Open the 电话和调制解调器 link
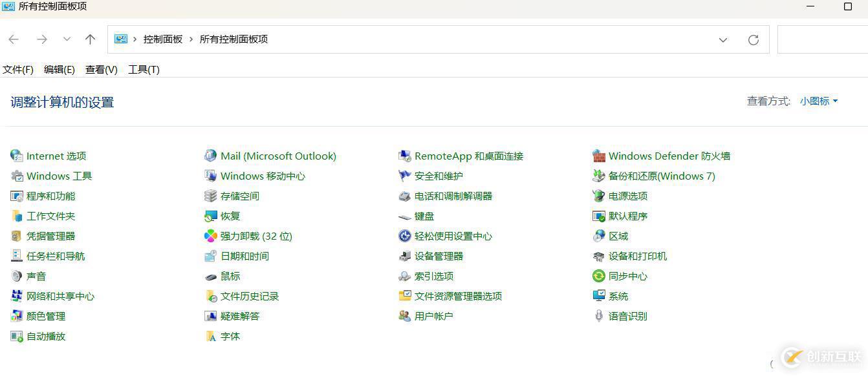The height and width of the screenshot is (376, 868). point(453,196)
